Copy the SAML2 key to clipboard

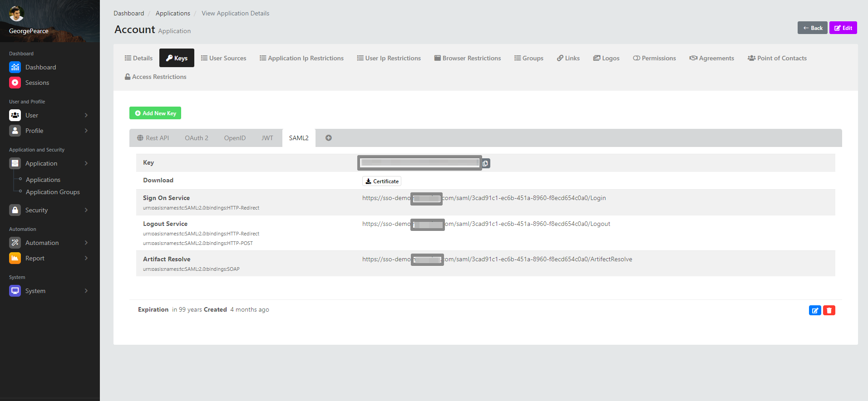485,163
